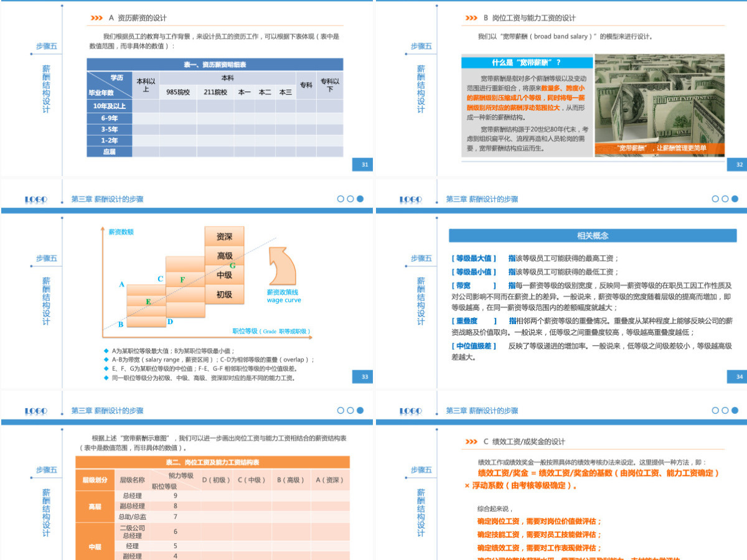The height and width of the screenshot is (560, 747).
Task: Click the 'A 资历薪资的设计' heading
Action: pos(138,18)
